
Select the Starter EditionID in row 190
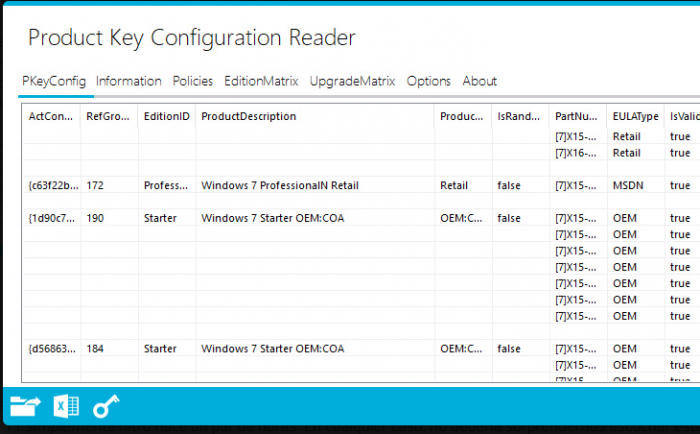click(x=160, y=218)
